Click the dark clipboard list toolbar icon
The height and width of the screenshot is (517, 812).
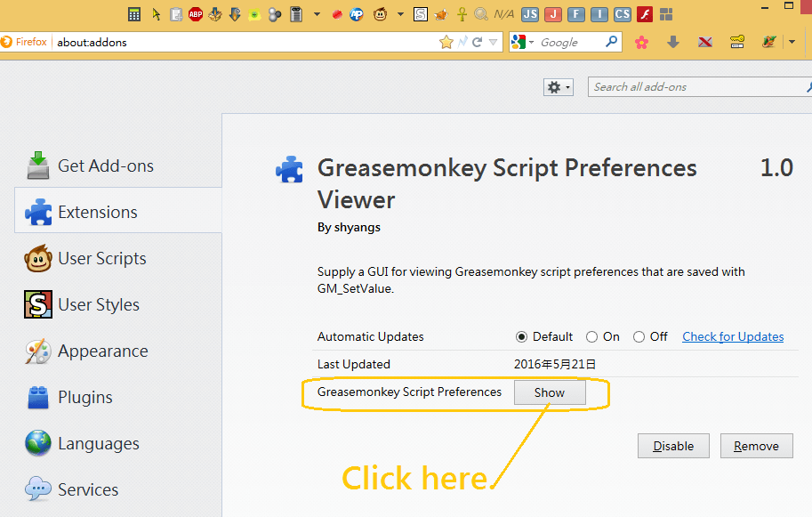click(296, 14)
